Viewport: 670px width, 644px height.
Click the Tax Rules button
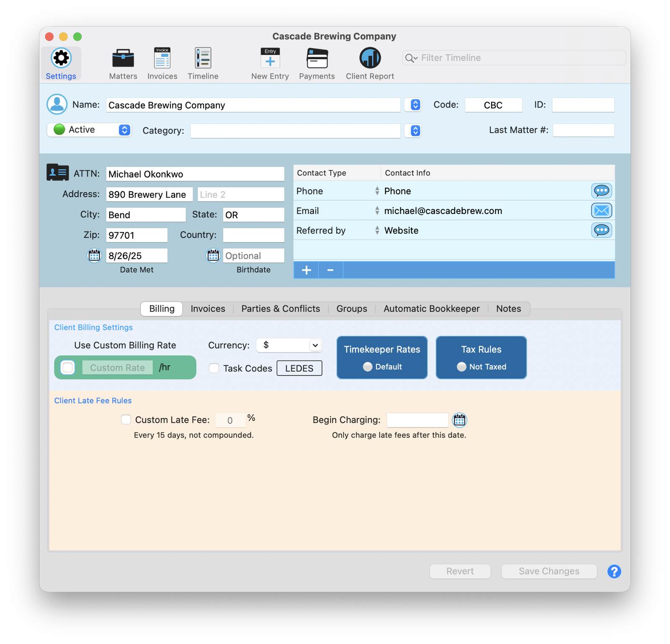[x=481, y=358]
